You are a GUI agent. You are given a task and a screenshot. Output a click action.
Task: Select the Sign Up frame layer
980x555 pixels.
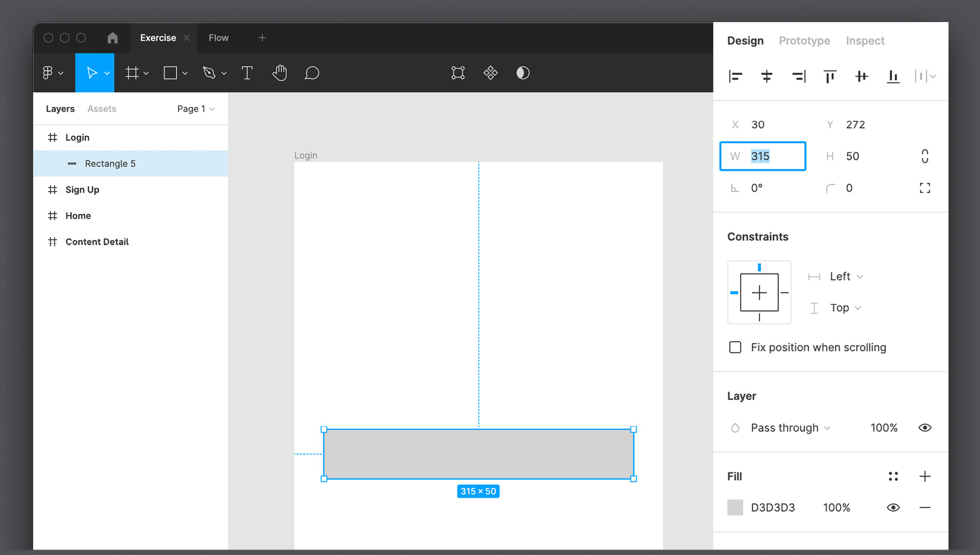tap(83, 190)
